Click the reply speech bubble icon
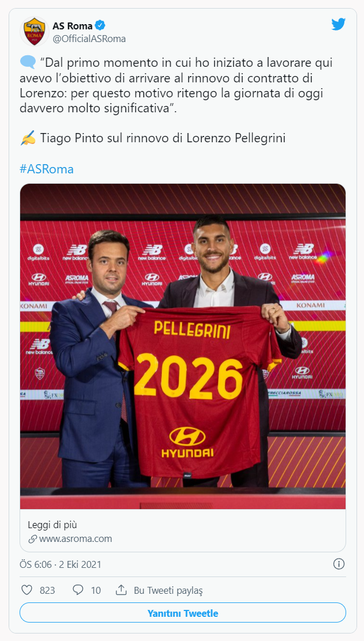 (x=78, y=590)
